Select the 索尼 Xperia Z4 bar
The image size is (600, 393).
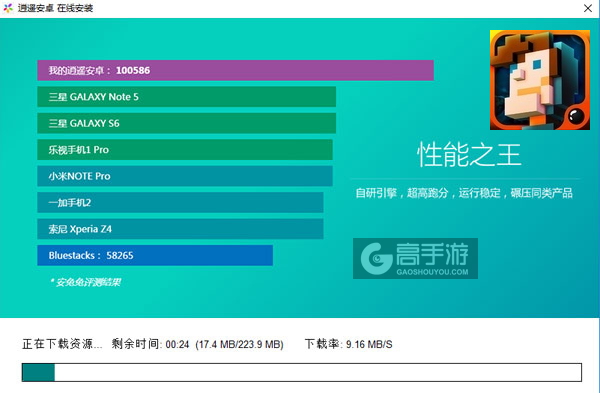coord(180,229)
